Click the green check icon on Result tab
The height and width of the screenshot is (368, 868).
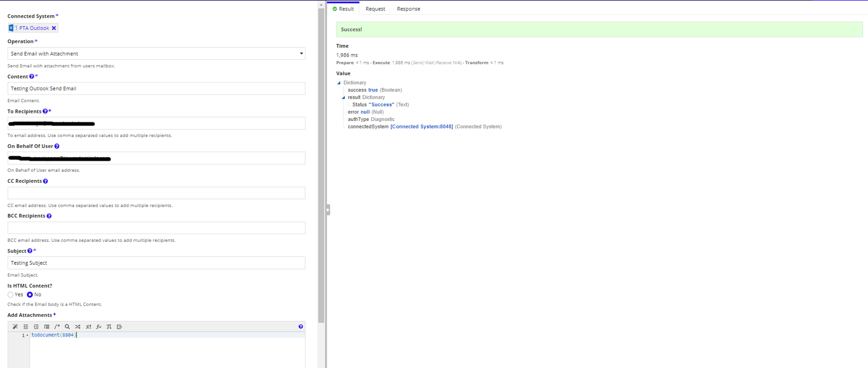pos(335,9)
